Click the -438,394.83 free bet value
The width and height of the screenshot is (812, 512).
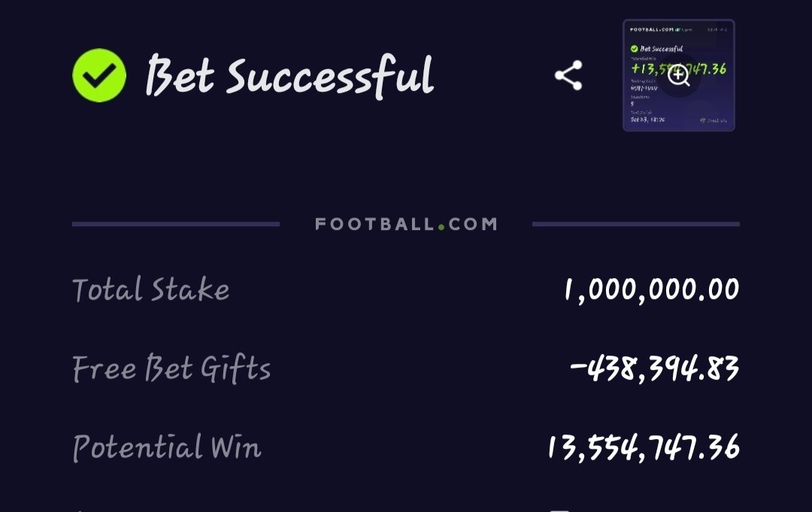pyautogui.click(x=654, y=368)
